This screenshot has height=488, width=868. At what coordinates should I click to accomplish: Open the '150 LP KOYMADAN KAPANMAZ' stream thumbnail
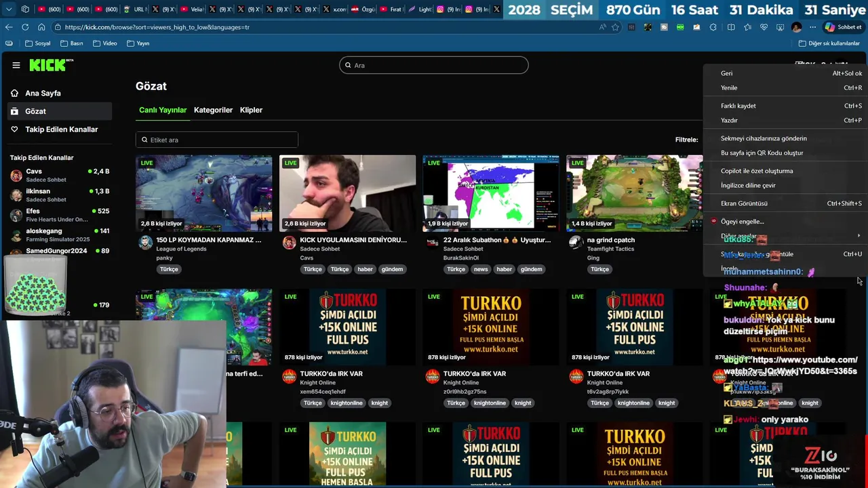[204, 193]
